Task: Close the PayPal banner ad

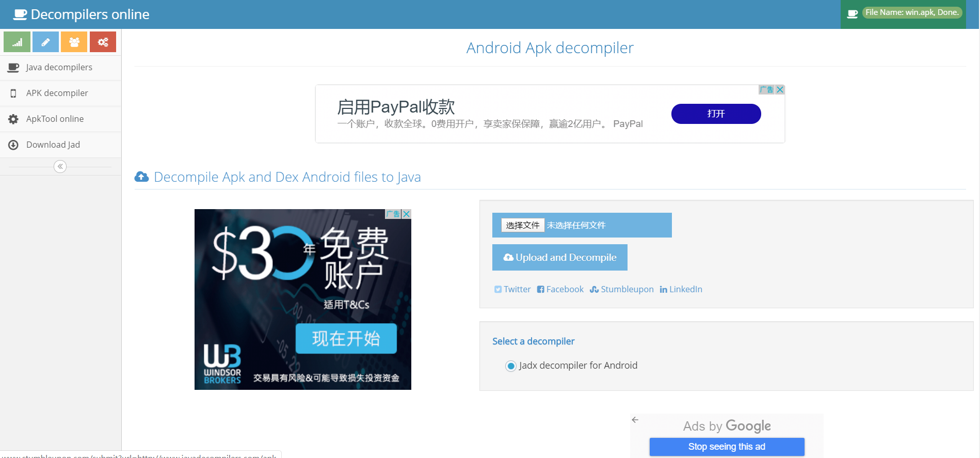Action: pos(780,90)
